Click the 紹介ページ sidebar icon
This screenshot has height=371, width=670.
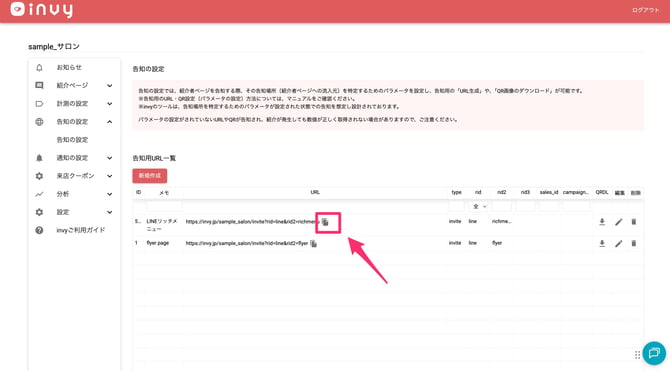click(39, 85)
